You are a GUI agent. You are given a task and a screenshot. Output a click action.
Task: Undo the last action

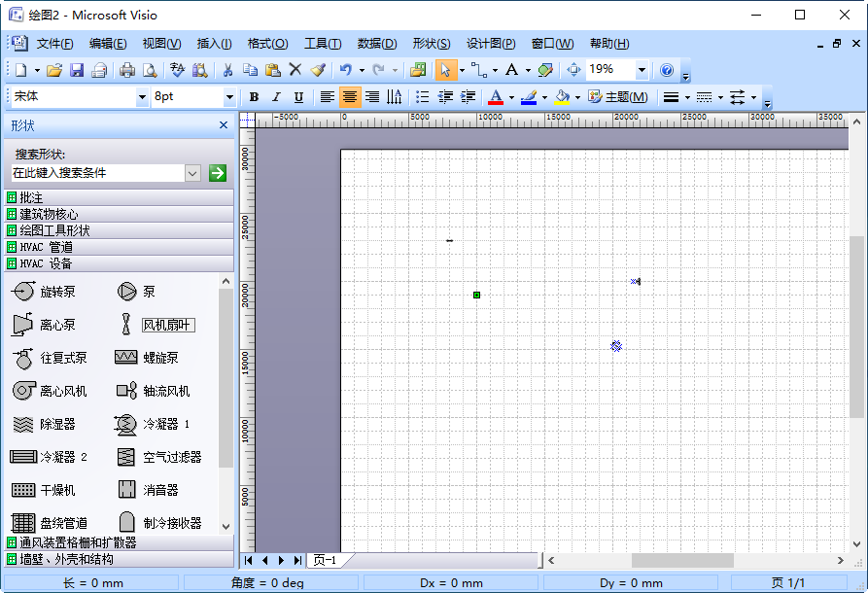[x=346, y=70]
